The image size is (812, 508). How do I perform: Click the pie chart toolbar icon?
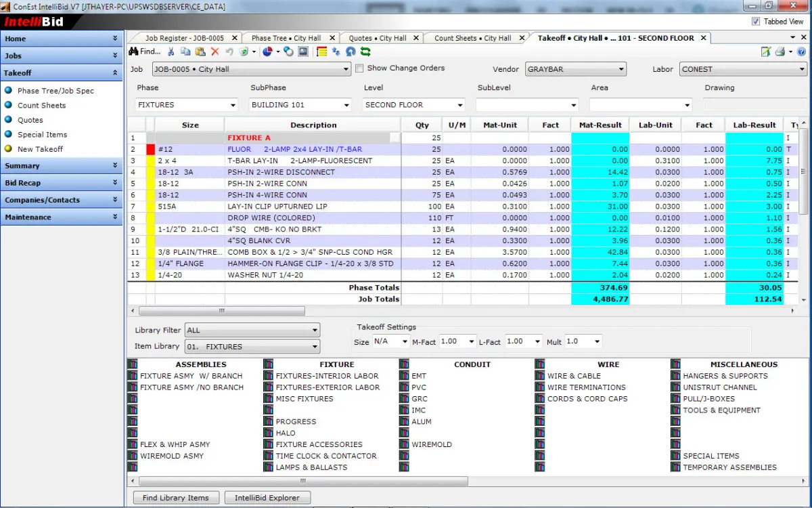coord(267,51)
